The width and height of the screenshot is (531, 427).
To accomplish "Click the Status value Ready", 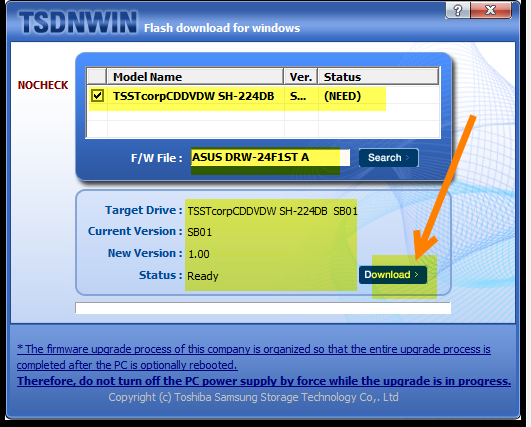I will [203, 276].
